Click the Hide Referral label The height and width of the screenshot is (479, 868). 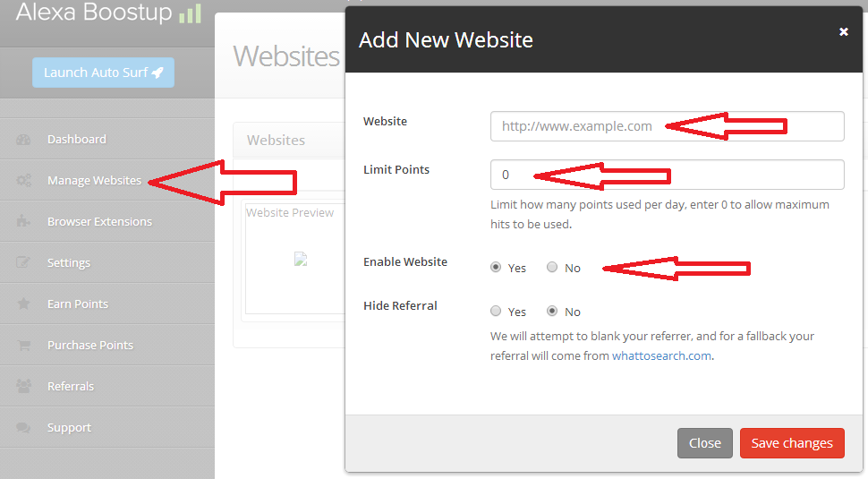point(400,305)
